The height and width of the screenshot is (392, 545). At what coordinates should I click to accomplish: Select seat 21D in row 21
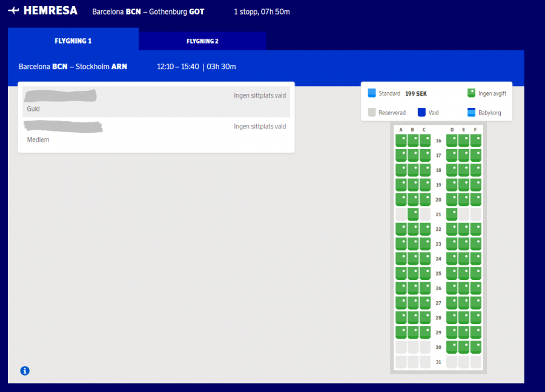pos(452,214)
